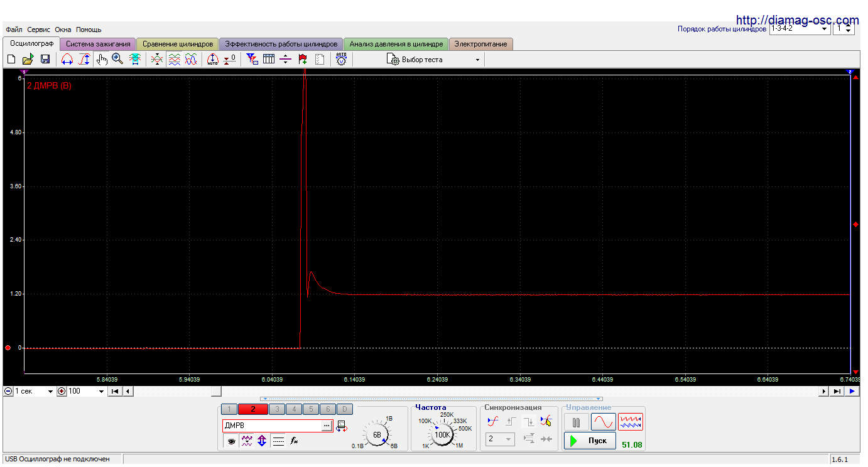Click the horizontal cursor lines icon

tap(286, 60)
